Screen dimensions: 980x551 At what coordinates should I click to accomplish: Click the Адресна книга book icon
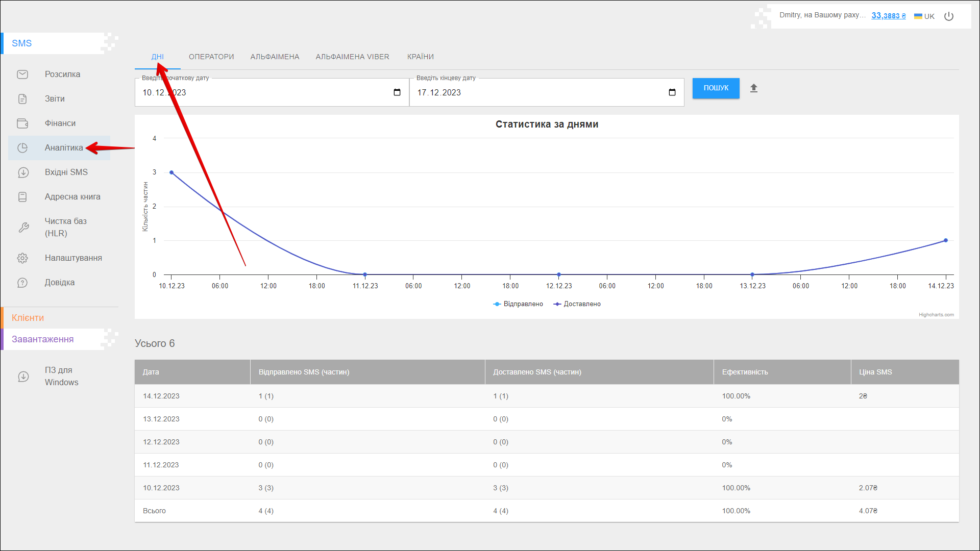pos(22,197)
